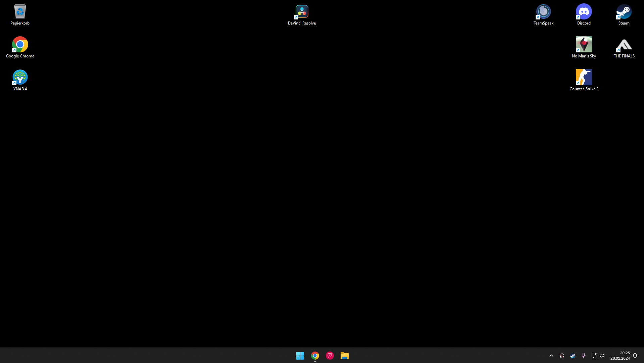The width and height of the screenshot is (644, 363).
Task: Expand the hidden system tray icons
Action: click(x=551, y=356)
